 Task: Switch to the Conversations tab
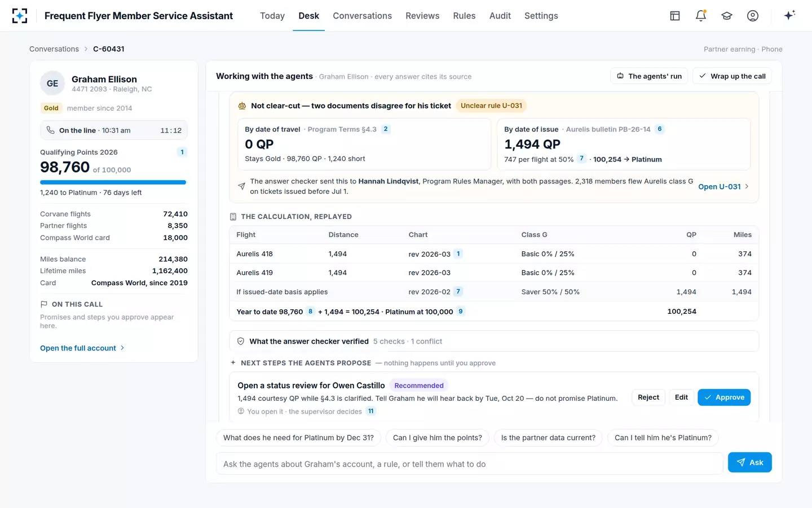coord(362,16)
